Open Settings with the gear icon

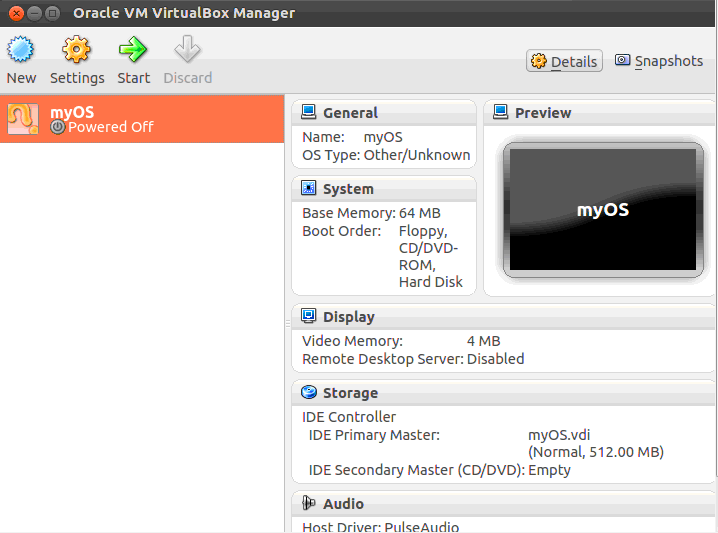76,49
